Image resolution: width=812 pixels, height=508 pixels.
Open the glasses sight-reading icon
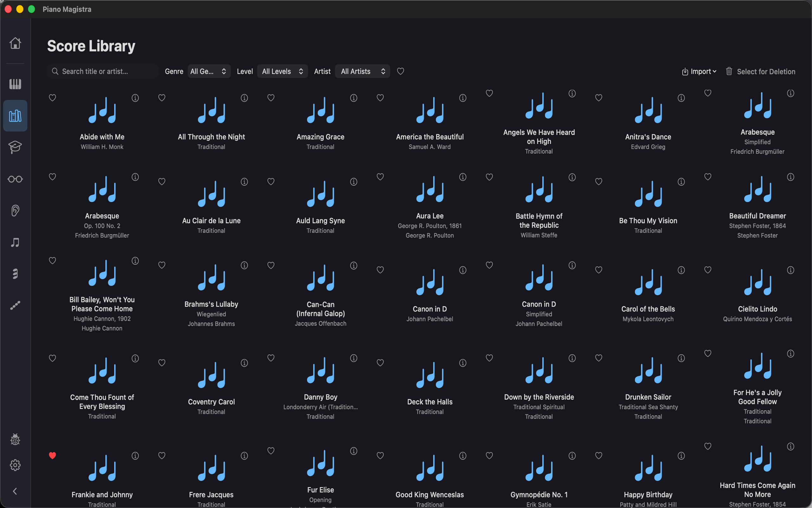(15, 179)
